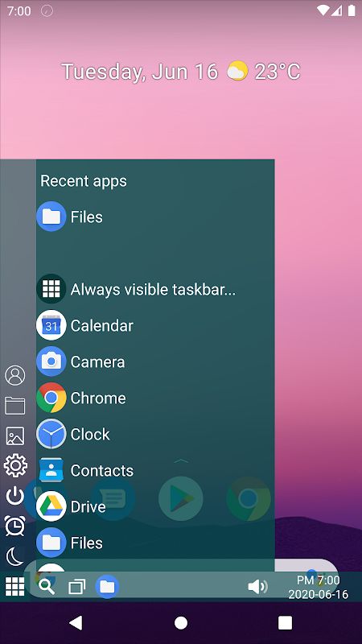
Task: Open the folder icon in left sidebar
Action: (x=15, y=406)
